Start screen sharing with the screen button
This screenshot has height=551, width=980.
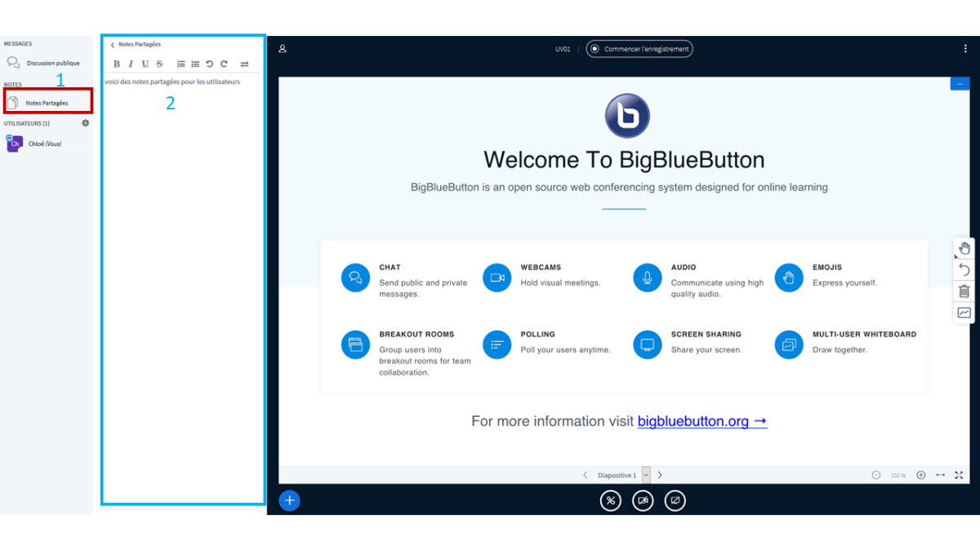click(x=675, y=500)
